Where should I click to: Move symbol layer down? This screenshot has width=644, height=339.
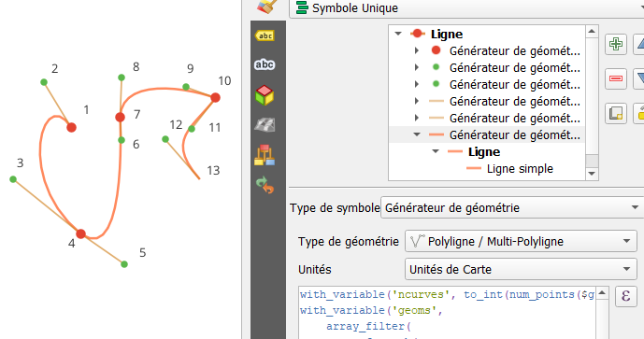coord(640,78)
